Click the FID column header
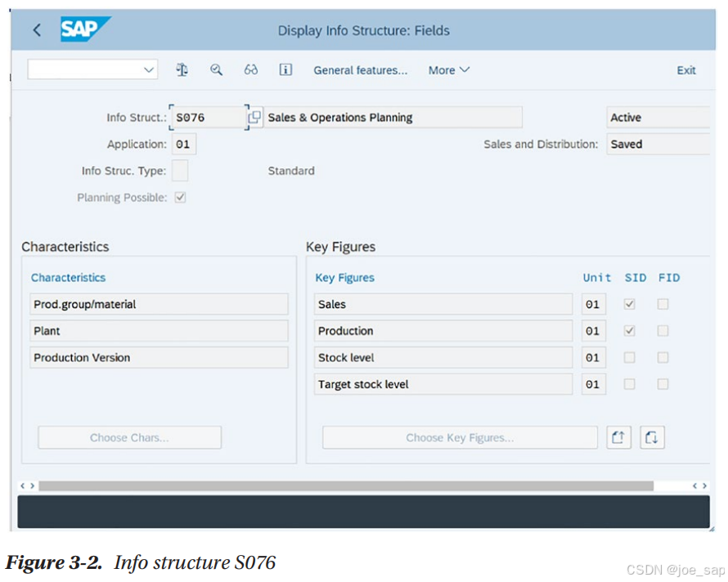Screen dimensions: 728x582 click(669, 278)
